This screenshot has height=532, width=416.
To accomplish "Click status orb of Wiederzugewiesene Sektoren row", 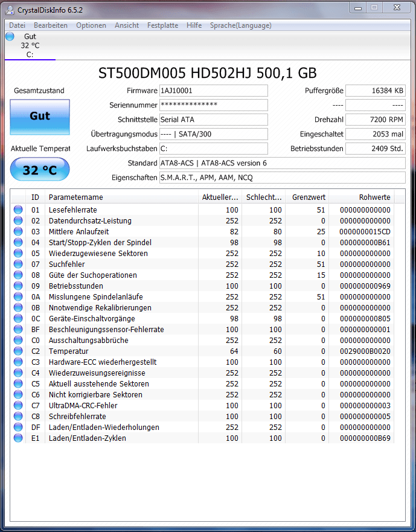I will coord(18,253).
